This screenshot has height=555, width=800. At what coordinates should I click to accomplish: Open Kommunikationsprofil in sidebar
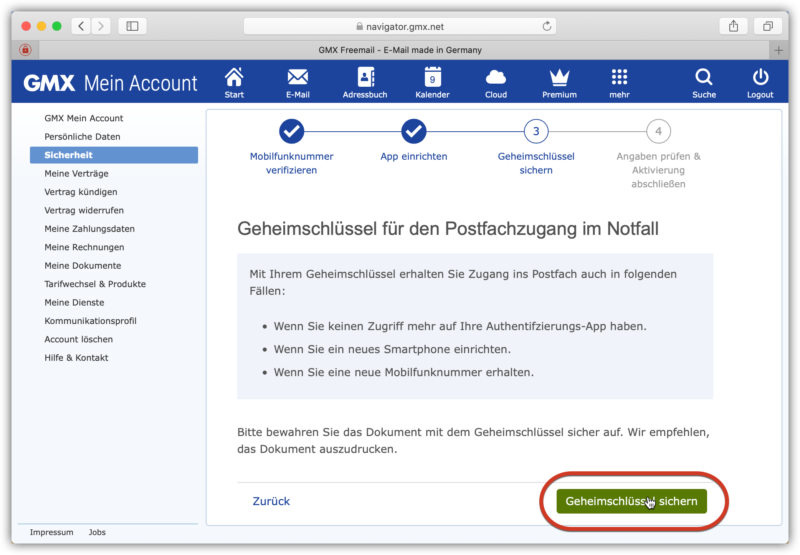90,320
